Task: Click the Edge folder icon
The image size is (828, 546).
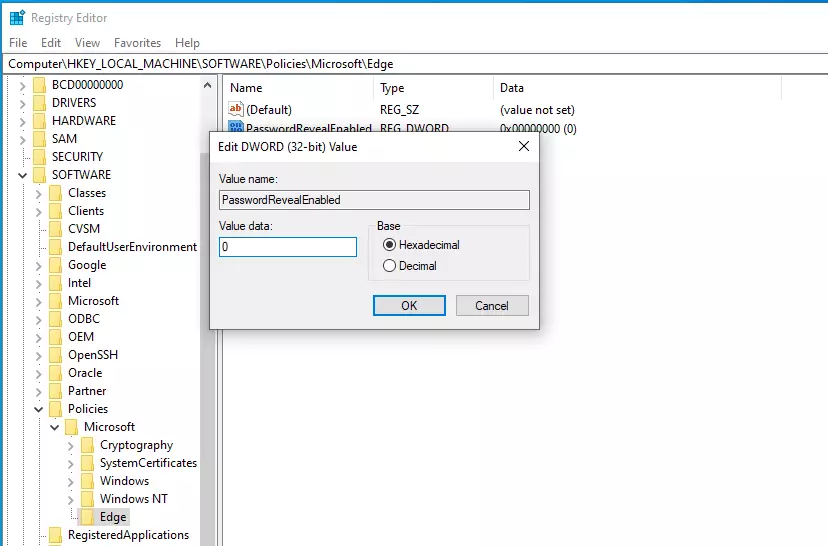Action: coord(88,516)
